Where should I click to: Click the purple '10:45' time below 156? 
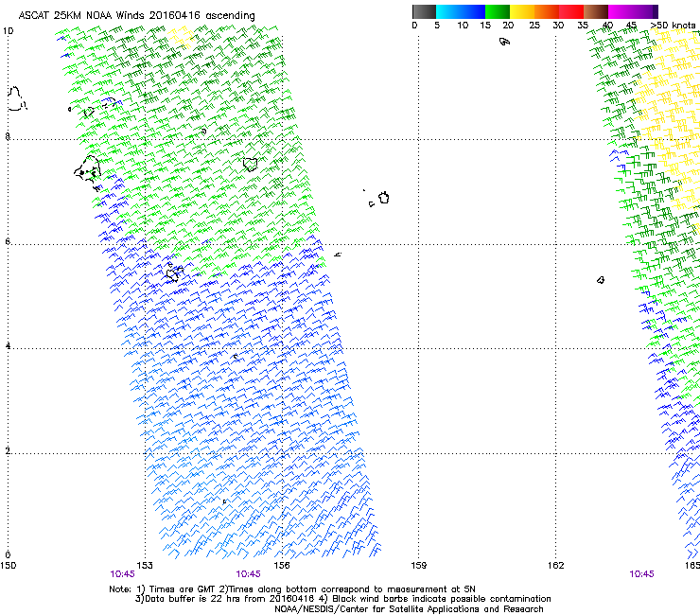[248, 574]
